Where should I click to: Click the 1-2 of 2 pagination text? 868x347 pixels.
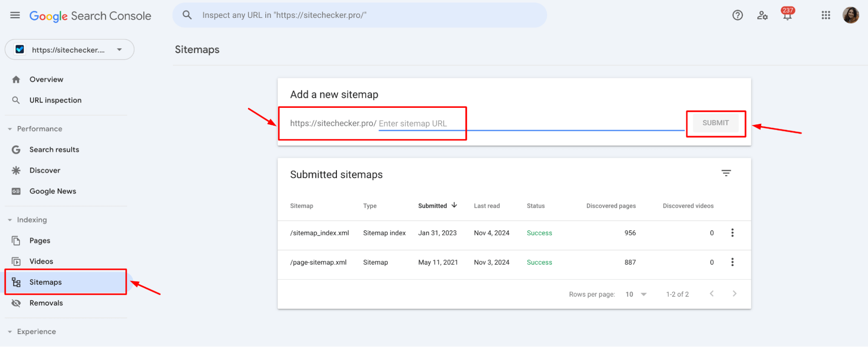point(677,294)
